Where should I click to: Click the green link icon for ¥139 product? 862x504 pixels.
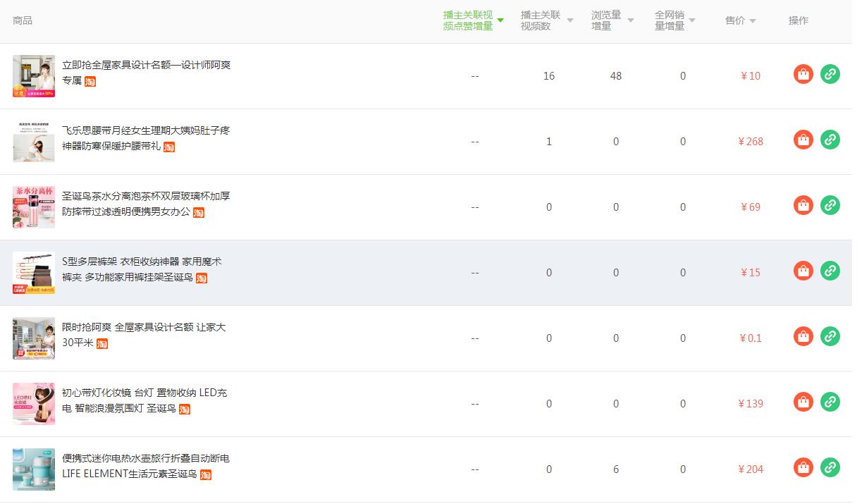pos(830,402)
